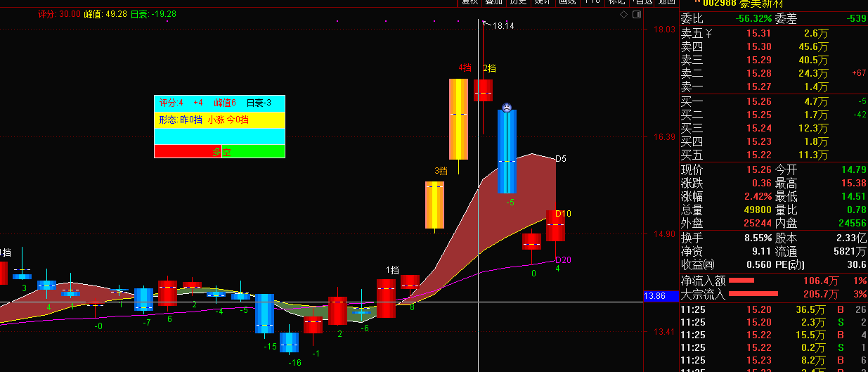Open the F10 company info button
The image size is (868, 372).
coord(592,2)
